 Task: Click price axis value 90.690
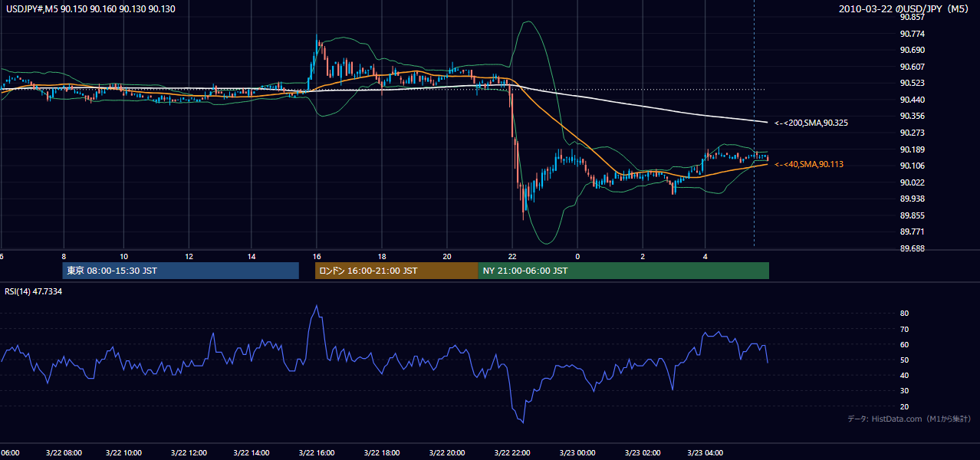pos(912,50)
